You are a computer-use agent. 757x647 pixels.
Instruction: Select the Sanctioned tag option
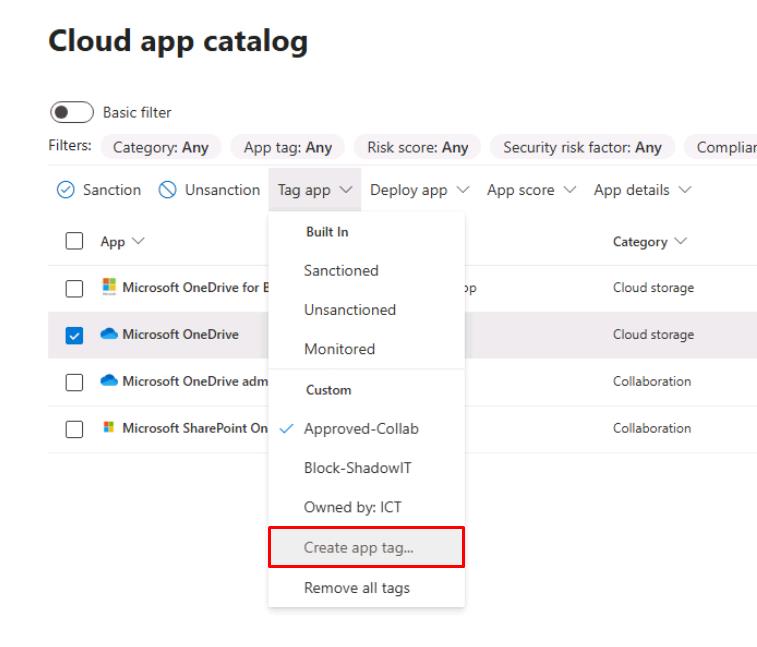[341, 270]
